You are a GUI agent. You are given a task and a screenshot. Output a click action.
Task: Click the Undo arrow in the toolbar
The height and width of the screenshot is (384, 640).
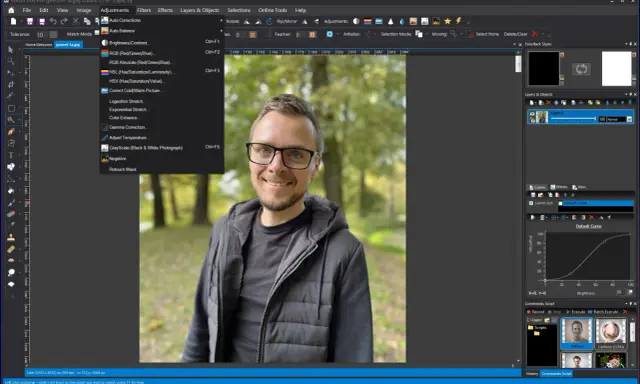tap(53, 21)
